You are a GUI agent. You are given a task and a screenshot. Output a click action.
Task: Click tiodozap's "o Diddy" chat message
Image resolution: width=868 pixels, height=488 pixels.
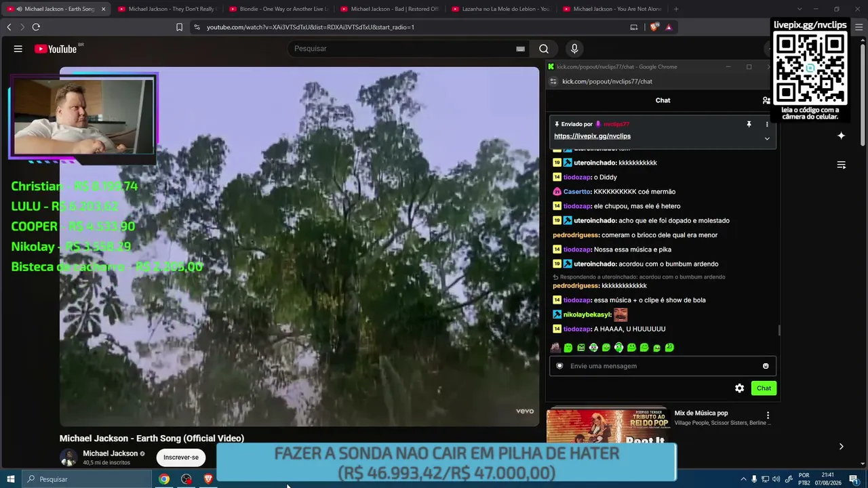coord(606,178)
